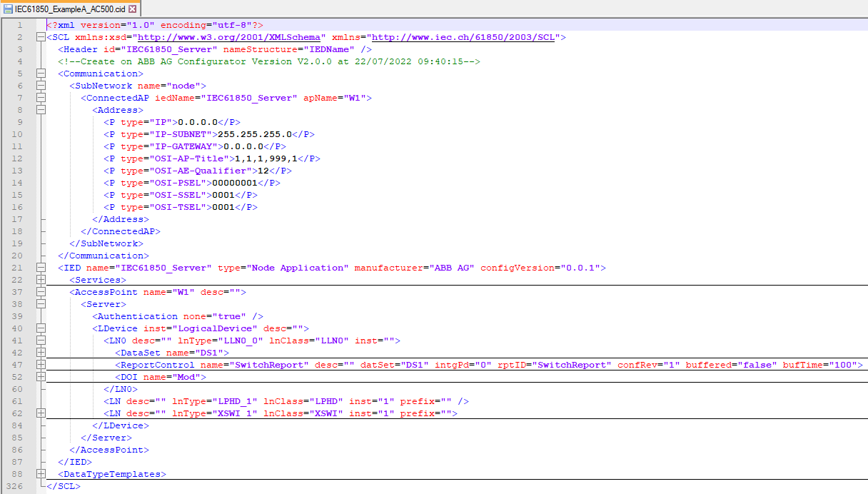The width and height of the screenshot is (868, 494).
Task: Expand the collapsed XSWI LN element
Action: point(41,413)
